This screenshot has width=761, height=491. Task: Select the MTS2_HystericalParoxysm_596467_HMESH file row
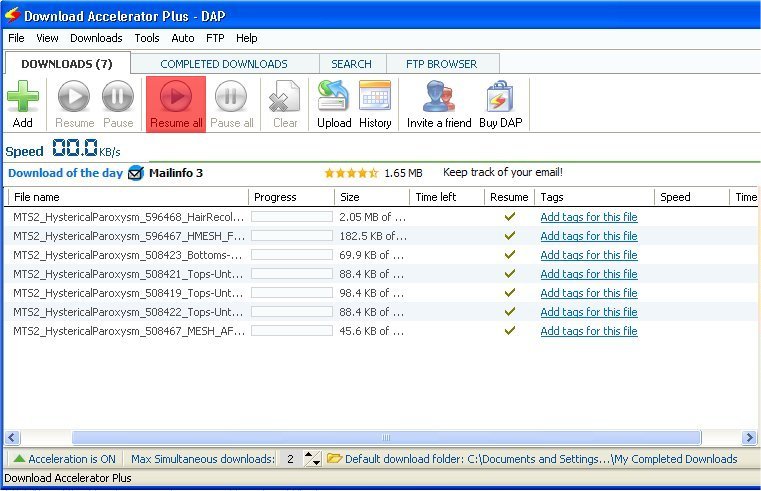381,236
